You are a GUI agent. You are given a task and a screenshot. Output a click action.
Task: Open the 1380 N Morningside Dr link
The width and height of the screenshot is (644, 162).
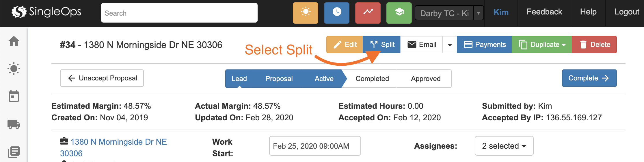119,142
